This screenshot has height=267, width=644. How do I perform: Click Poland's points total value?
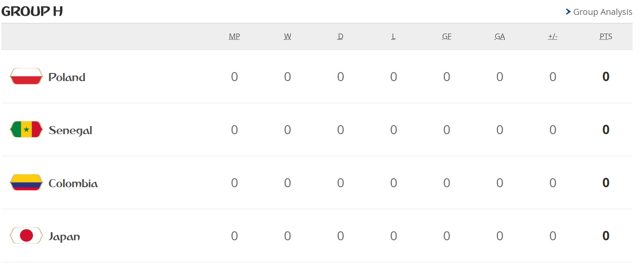click(x=606, y=77)
